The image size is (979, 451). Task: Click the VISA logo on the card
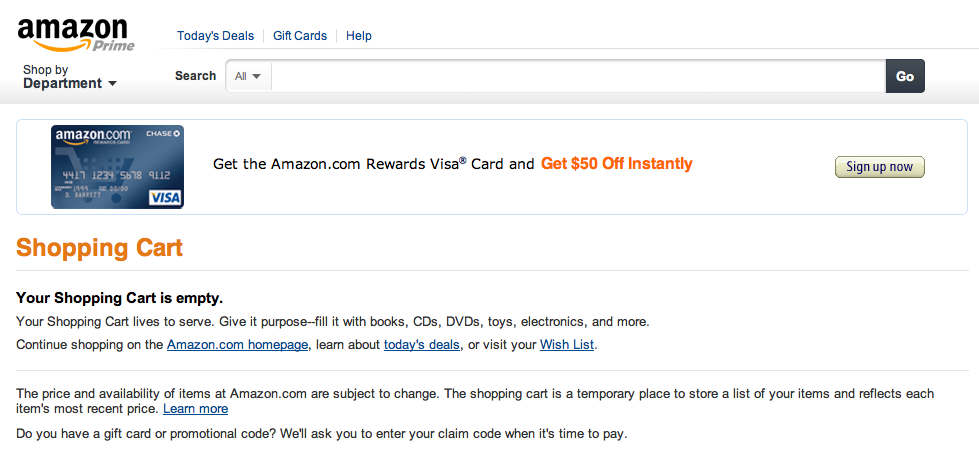(164, 198)
